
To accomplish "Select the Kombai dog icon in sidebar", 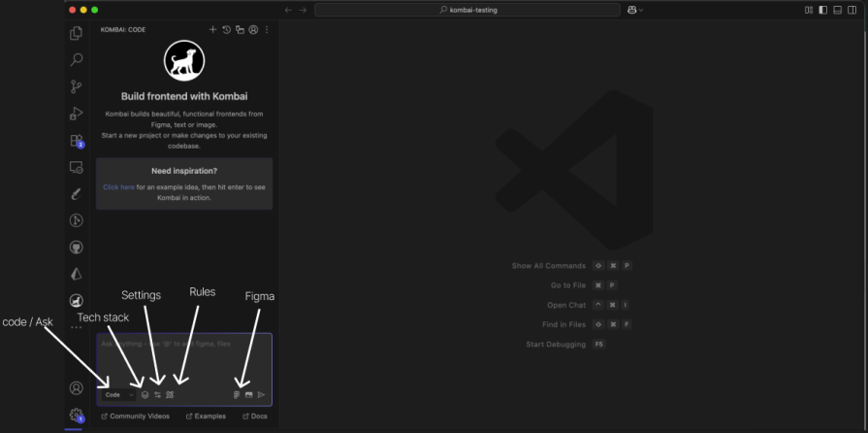I will click(x=77, y=301).
